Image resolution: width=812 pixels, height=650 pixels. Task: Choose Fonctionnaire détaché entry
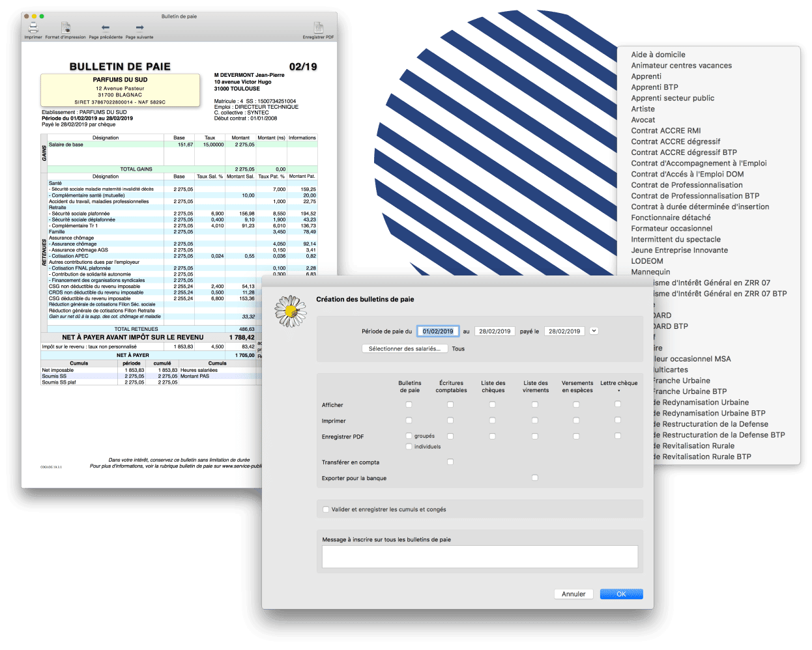tap(671, 218)
